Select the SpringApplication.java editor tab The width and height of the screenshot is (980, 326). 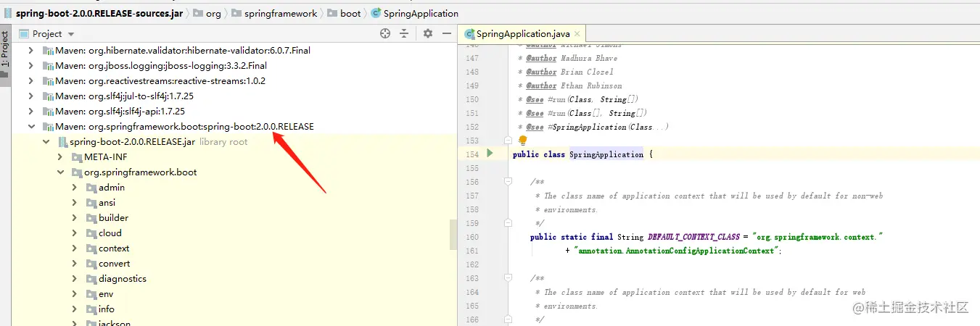522,34
